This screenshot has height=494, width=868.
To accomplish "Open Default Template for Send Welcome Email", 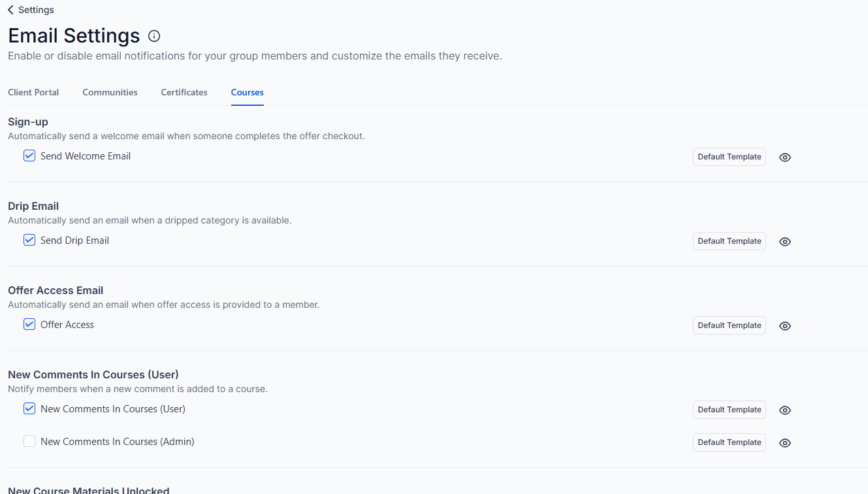I will pyautogui.click(x=729, y=157).
